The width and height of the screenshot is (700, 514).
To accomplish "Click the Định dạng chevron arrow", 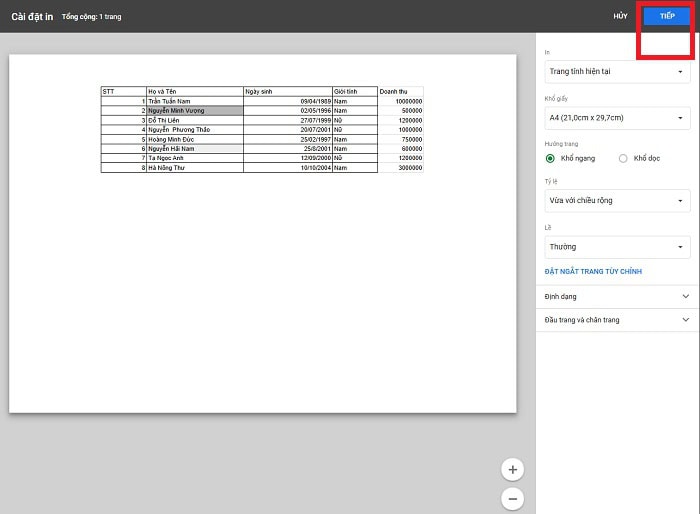I will pyautogui.click(x=685, y=296).
